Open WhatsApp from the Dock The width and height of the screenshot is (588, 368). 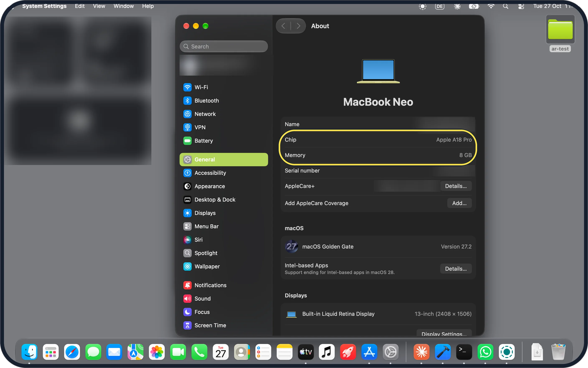[485, 352]
